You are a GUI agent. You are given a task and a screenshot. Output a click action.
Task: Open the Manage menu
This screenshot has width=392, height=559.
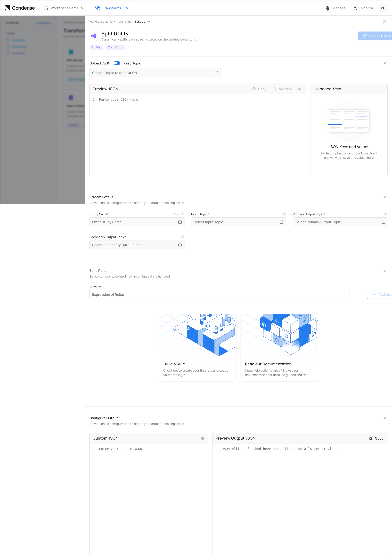click(x=336, y=8)
